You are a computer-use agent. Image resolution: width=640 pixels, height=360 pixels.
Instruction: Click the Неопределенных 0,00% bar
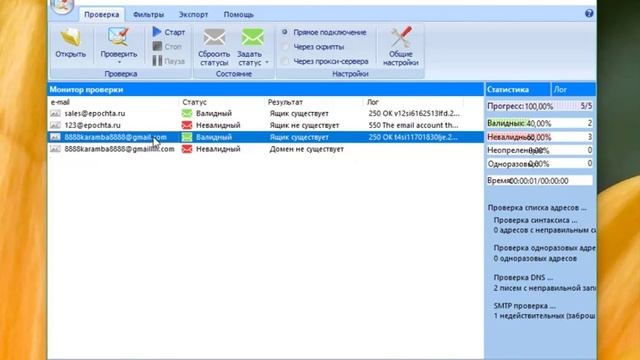[540, 151]
